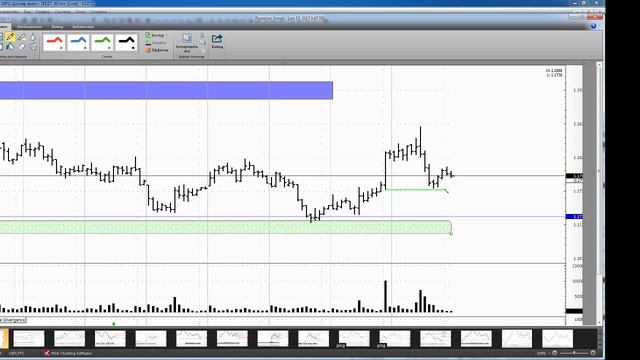Image resolution: width=640 pixels, height=360 pixels.
Task: Choose the Fill bucket tool below the pen
Action: pyautogui.click(x=11, y=47)
